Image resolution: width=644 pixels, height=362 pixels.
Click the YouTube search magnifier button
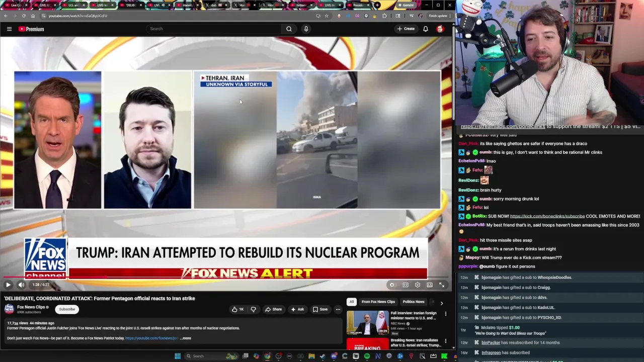[289, 29]
